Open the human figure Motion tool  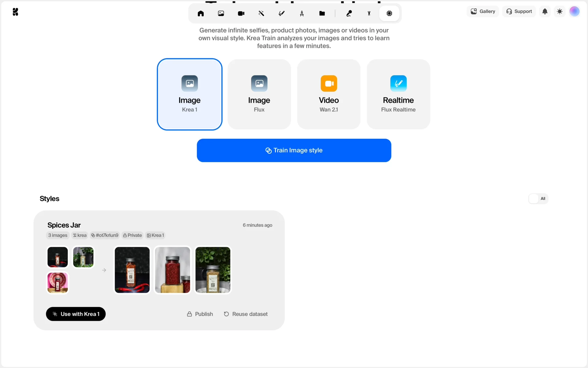[x=369, y=13]
